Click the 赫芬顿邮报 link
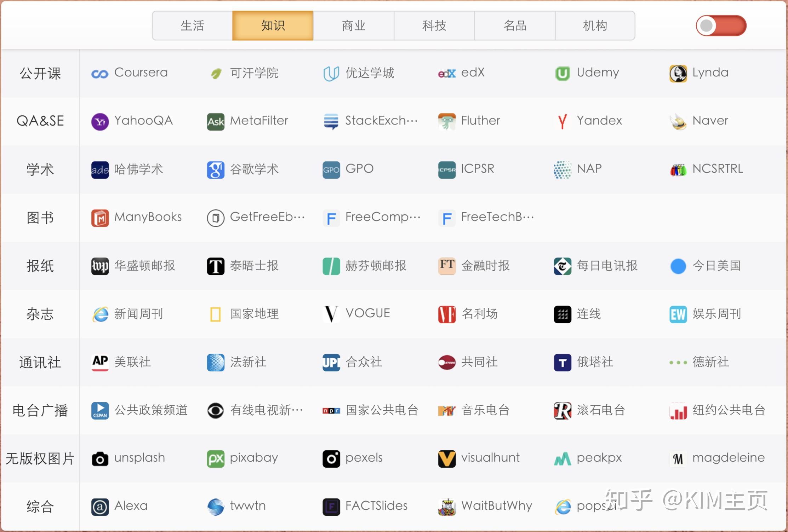The image size is (788, 532). click(x=365, y=266)
